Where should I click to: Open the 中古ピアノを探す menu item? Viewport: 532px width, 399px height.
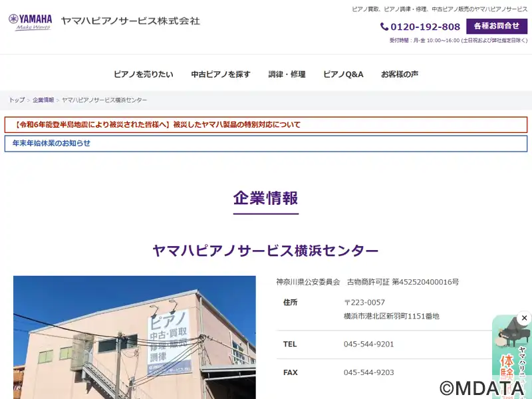pyautogui.click(x=221, y=74)
